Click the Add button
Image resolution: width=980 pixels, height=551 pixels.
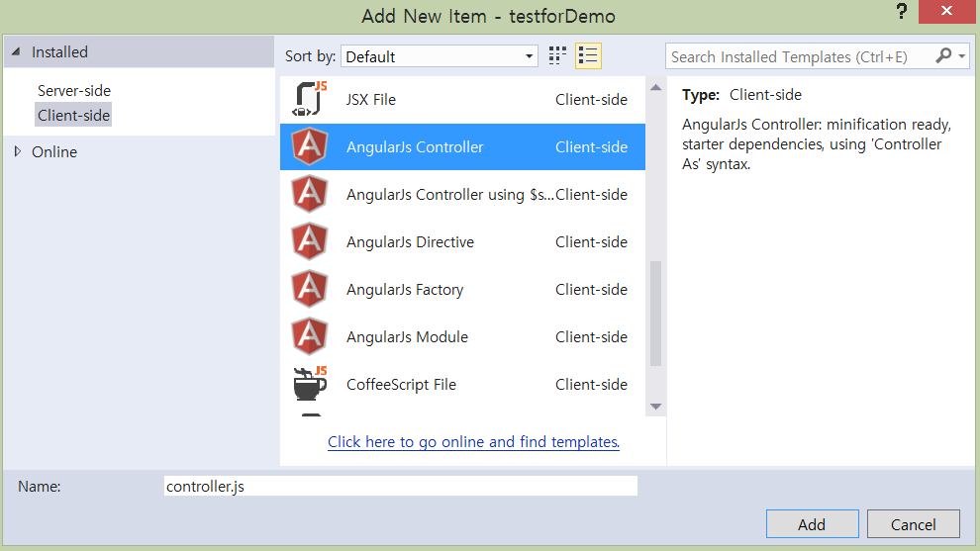[812, 524]
